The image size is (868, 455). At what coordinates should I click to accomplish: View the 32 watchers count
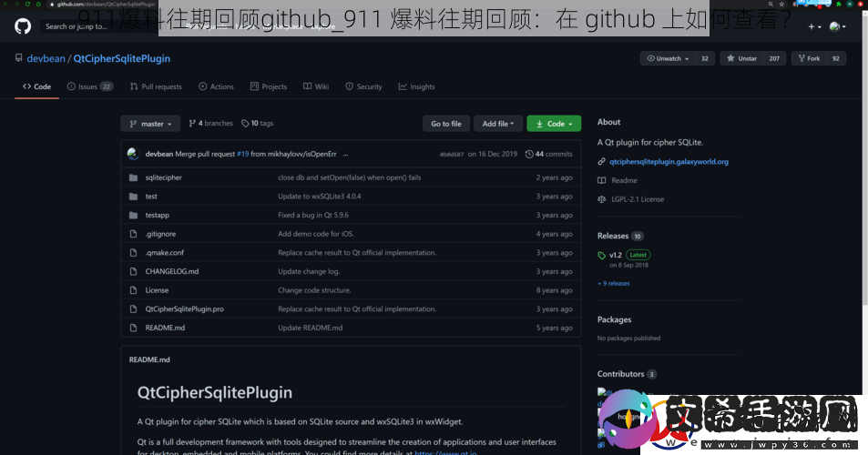pyautogui.click(x=705, y=58)
